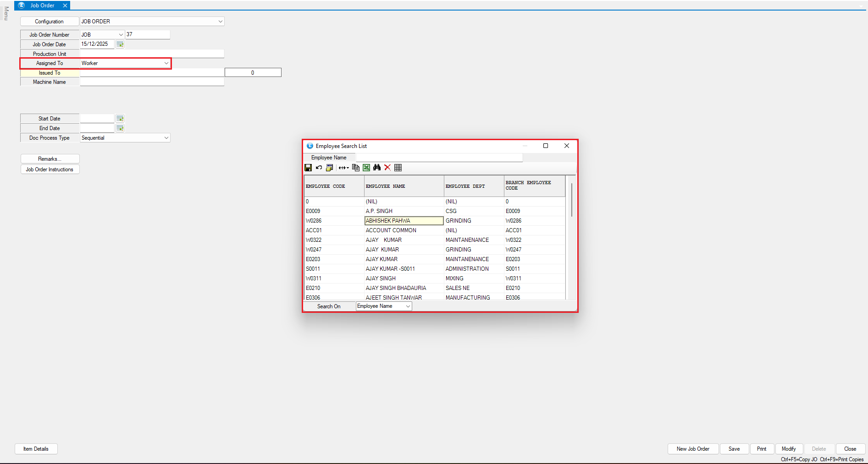
Task: Expand the Doc Process Type dropdown
Action: click(x=166, y=138)
